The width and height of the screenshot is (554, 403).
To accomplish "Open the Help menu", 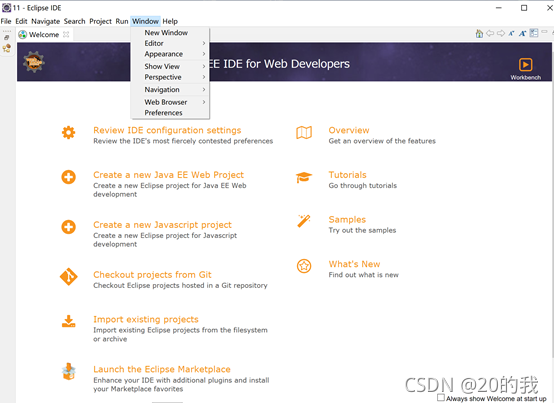I will (170, 21).
